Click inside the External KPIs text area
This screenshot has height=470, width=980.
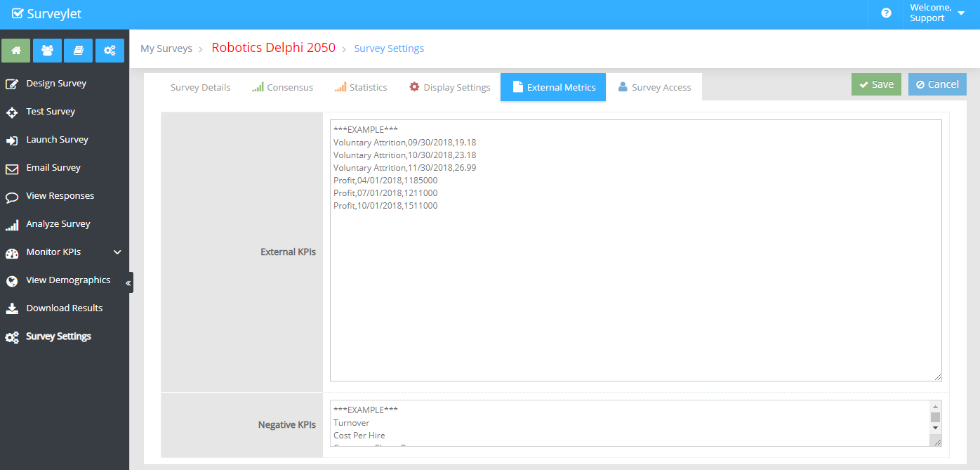click(x=635, y=281)
